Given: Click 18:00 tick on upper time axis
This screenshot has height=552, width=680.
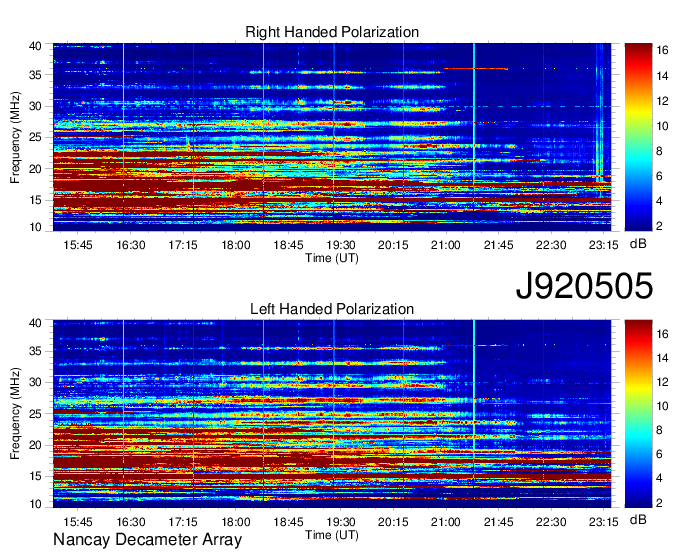Looking at the screenshot, I should click(x=236, y=245).
